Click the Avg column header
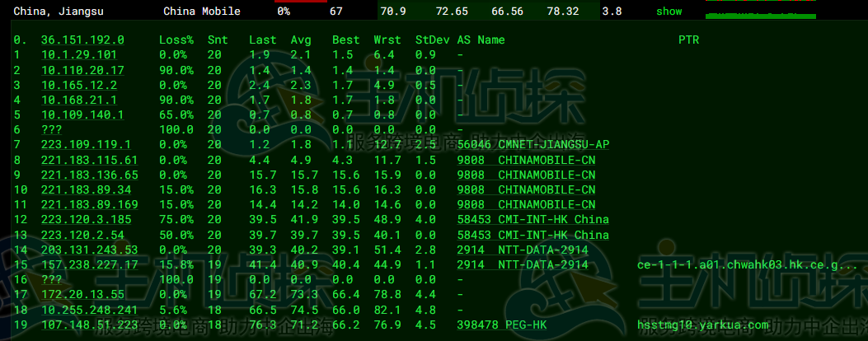The height and width of the screenshot is (341, 868). (x=301, y=40)
